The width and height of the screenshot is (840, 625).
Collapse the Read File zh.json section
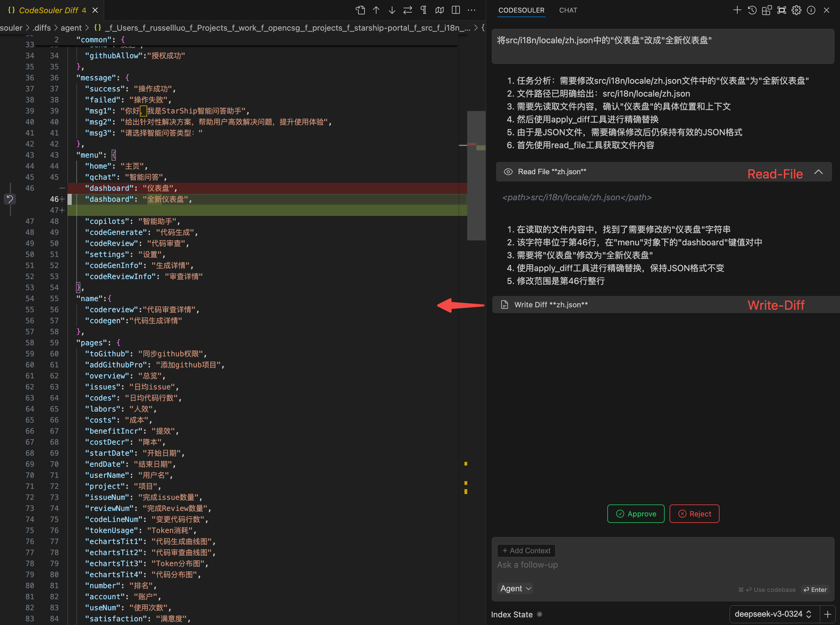click(x=819, y=172)
